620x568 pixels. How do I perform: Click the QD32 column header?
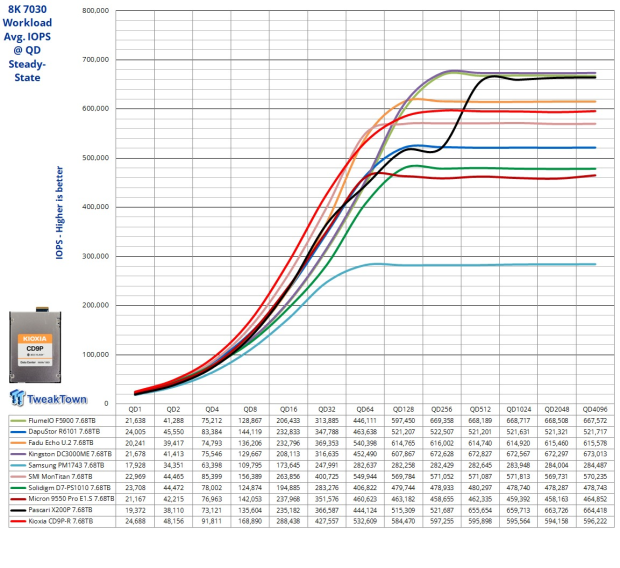point(327,409)
